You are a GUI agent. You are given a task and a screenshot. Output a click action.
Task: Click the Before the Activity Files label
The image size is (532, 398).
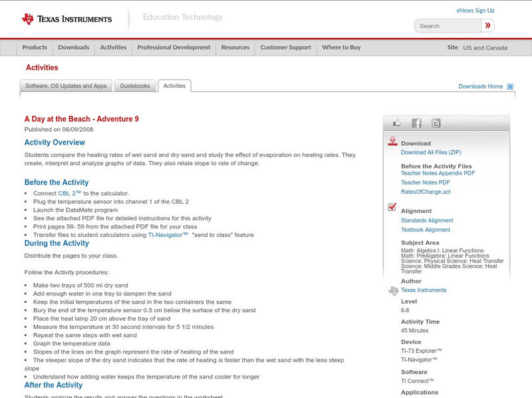[x=436, y=166]
